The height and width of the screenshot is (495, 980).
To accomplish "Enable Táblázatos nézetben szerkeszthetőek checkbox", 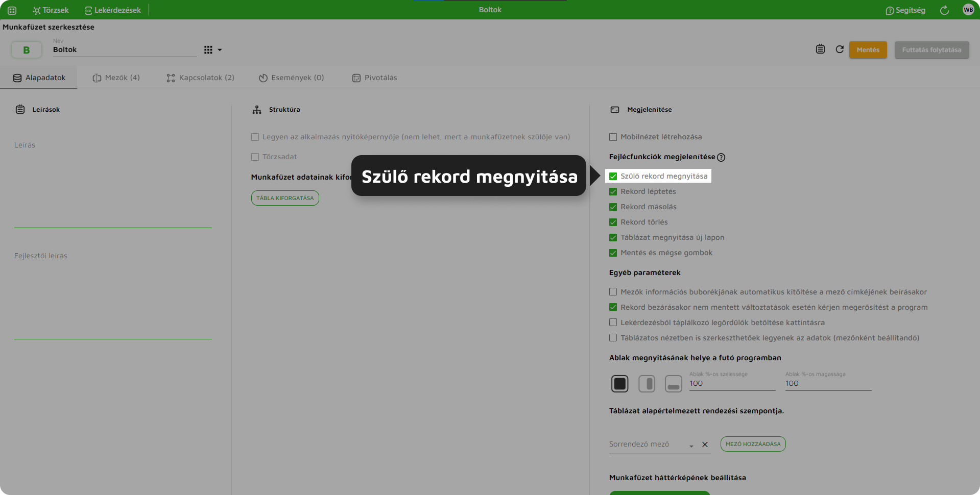I will click(x=613, y=338).
